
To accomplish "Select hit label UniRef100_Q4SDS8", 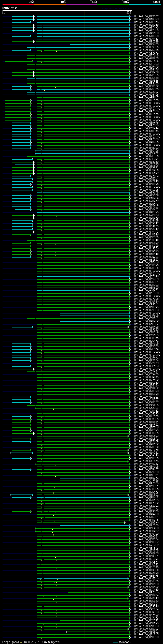I will pyautogui.click(x=146, y=190).
